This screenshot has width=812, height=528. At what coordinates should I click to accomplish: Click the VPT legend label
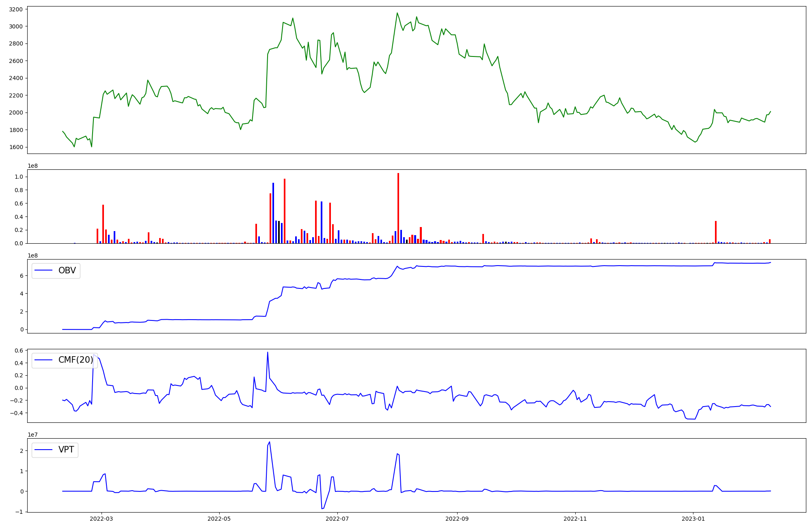[x=66, y=450]
